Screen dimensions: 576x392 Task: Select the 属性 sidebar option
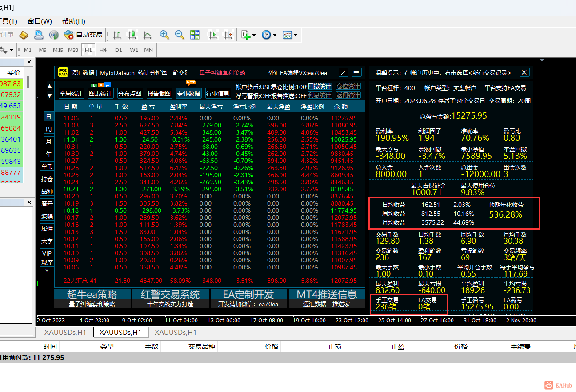pyautogui.click(x=47, y=229)
